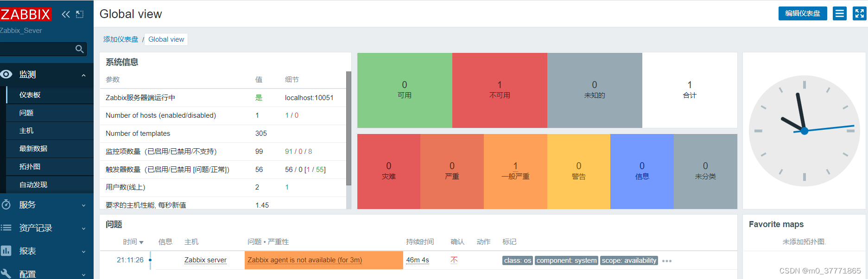
Task: Enter fullscreen kiosk mode icon
Action: click(859, 13)
